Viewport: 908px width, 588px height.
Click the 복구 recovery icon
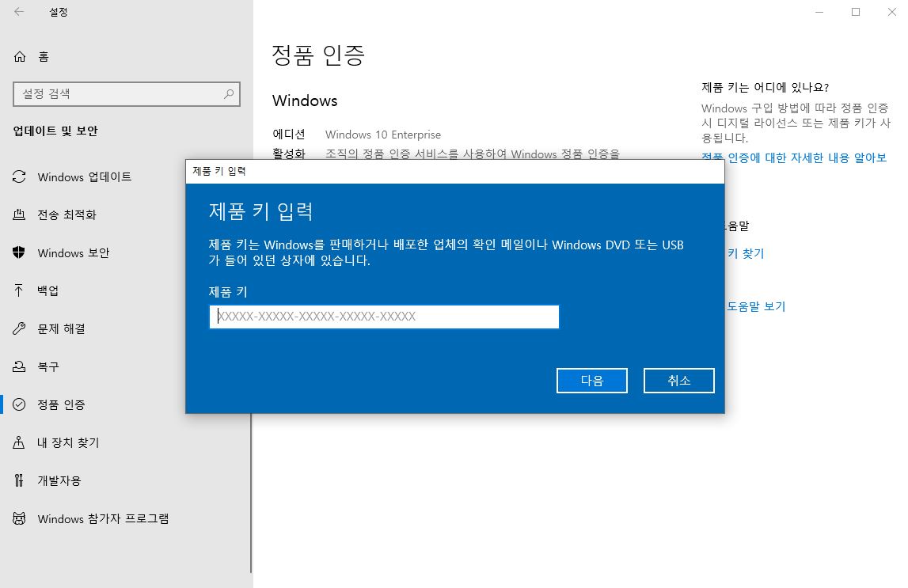tap(19, 366)
